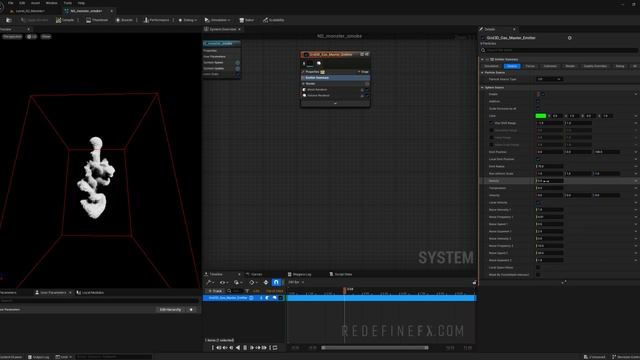640x360 pixels.
Task: Click the Density value field
Action: pos(549,181)
